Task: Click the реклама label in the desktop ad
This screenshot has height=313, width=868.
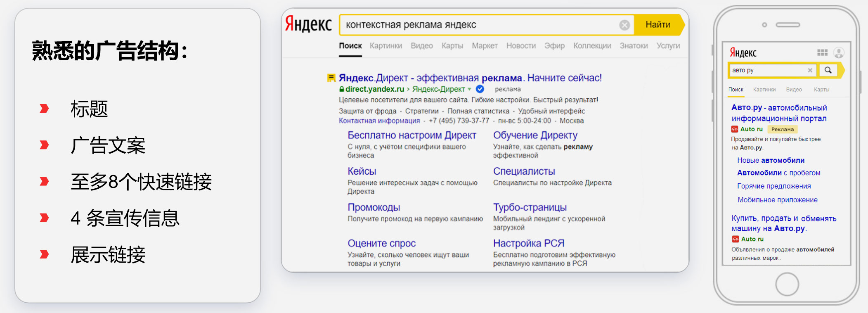Action: (508, 89)
